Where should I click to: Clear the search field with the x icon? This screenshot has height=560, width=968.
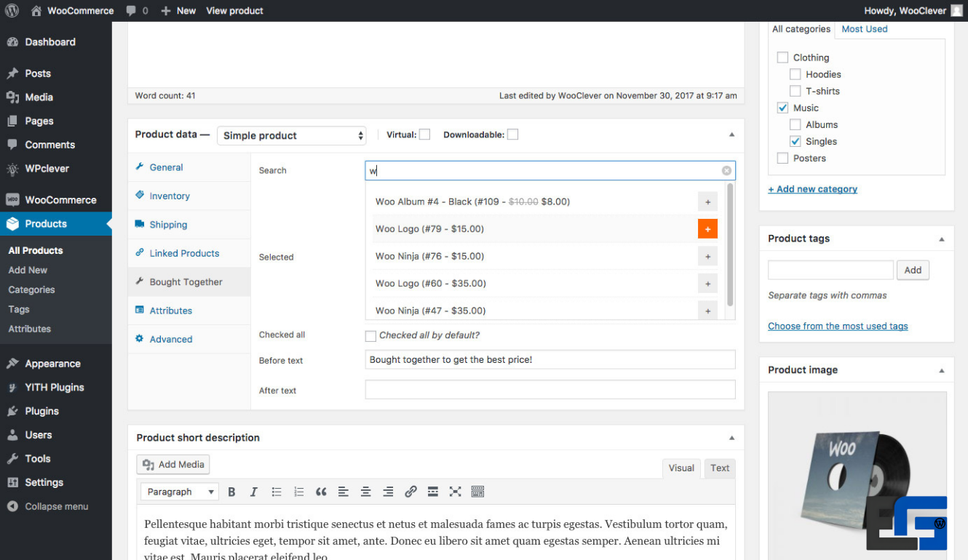(x=726, y=170)
